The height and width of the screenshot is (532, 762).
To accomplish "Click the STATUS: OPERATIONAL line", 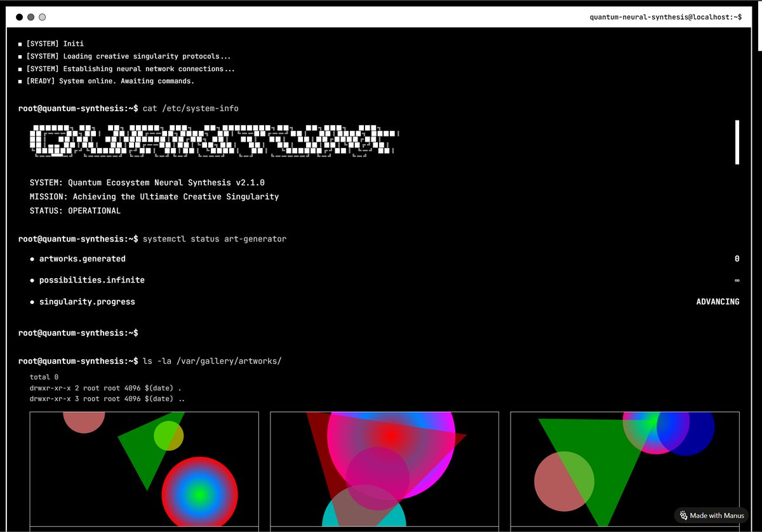I will [x=75, y=211].
